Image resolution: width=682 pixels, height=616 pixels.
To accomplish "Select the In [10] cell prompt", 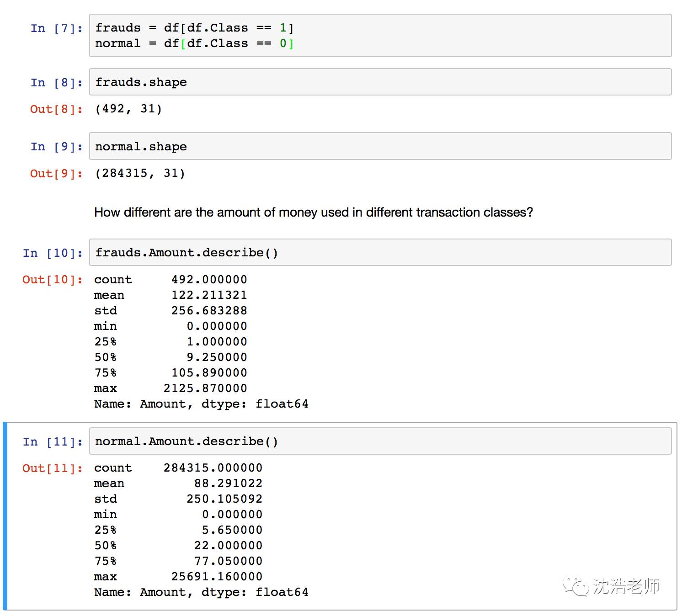I will 53,253.
